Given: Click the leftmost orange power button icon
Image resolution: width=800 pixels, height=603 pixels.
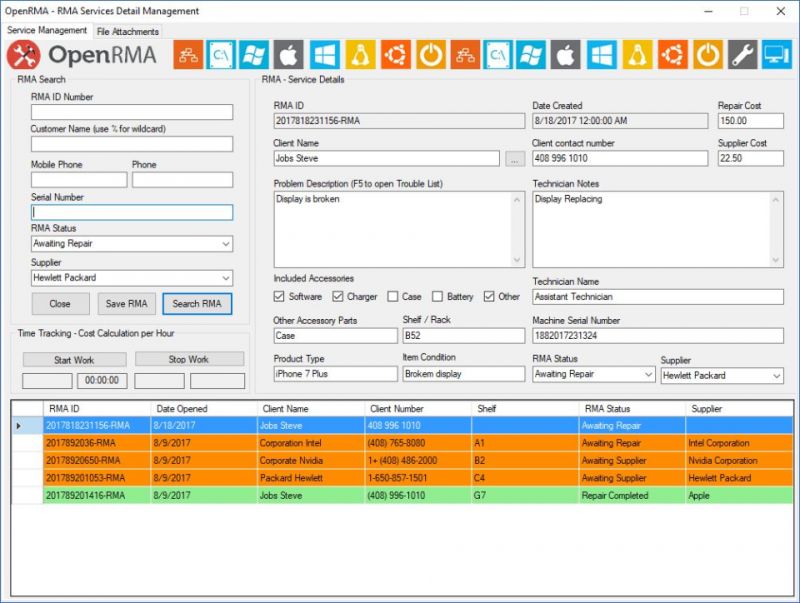Looking at the screenshot, I should pyautogui.click(x=431, y=55).
